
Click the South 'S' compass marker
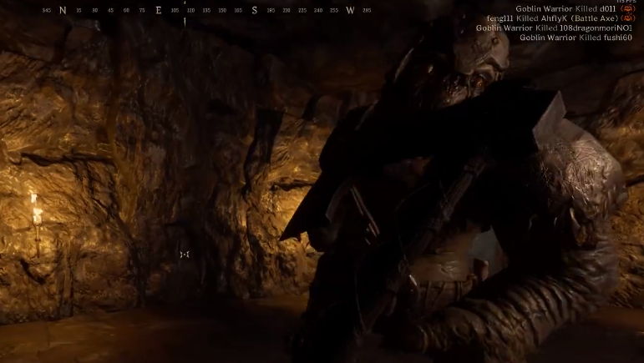255,11
